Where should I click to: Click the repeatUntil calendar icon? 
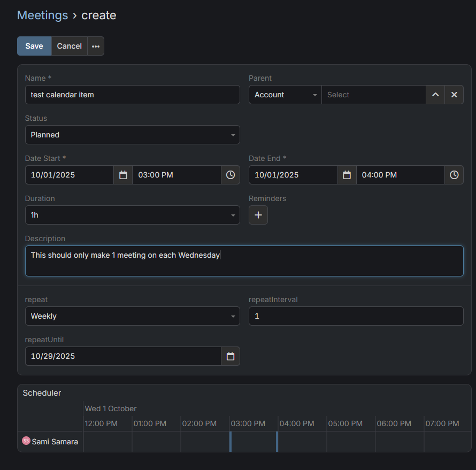pyautogui.click(x=231, y=356)
